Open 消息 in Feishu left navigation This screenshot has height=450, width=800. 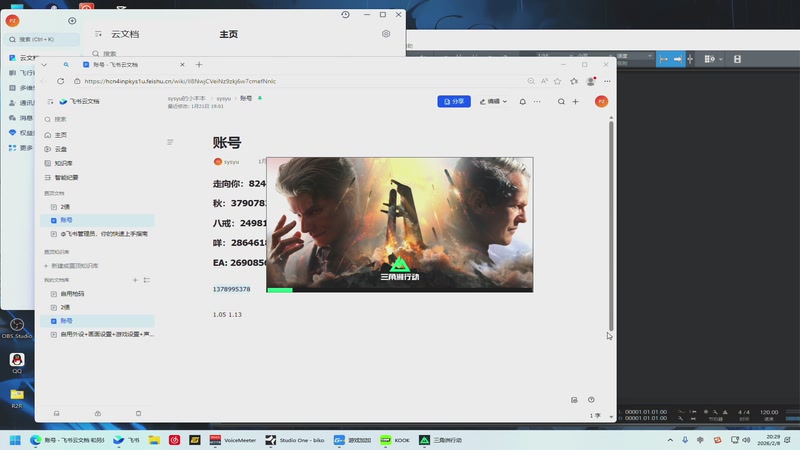pos(21,118)
